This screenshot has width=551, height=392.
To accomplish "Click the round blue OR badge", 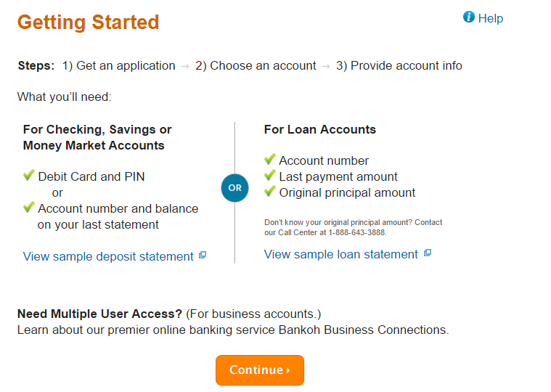I will tap(234, 188).
